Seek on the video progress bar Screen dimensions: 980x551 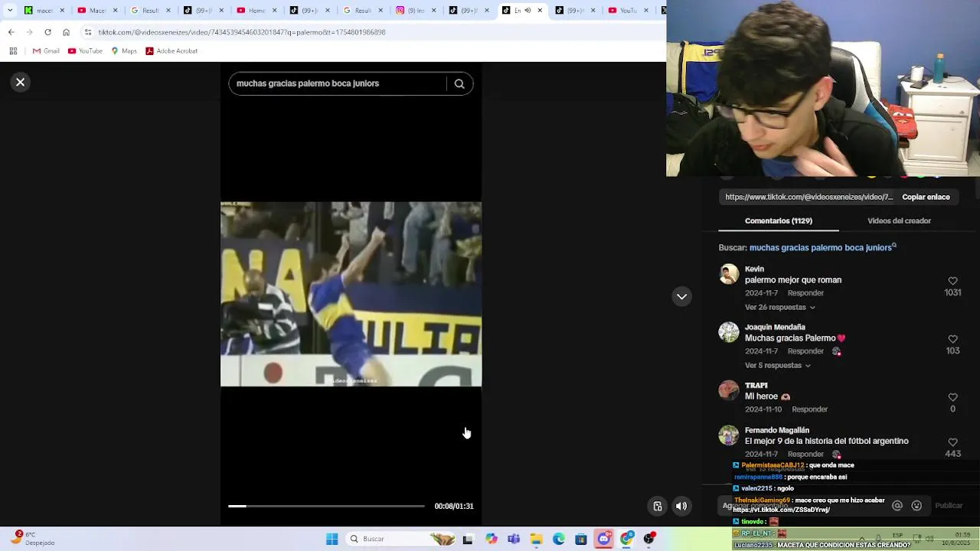(326, 506)
